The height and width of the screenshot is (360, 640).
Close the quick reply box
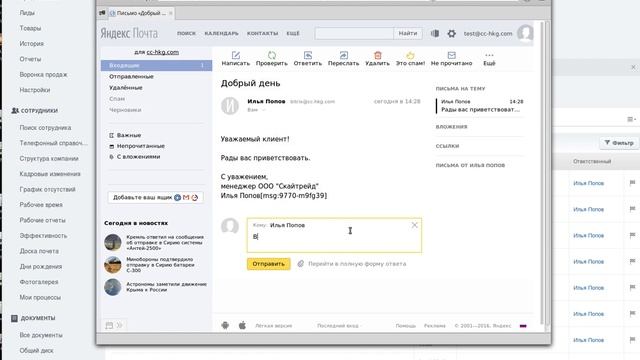coord(414,225)
